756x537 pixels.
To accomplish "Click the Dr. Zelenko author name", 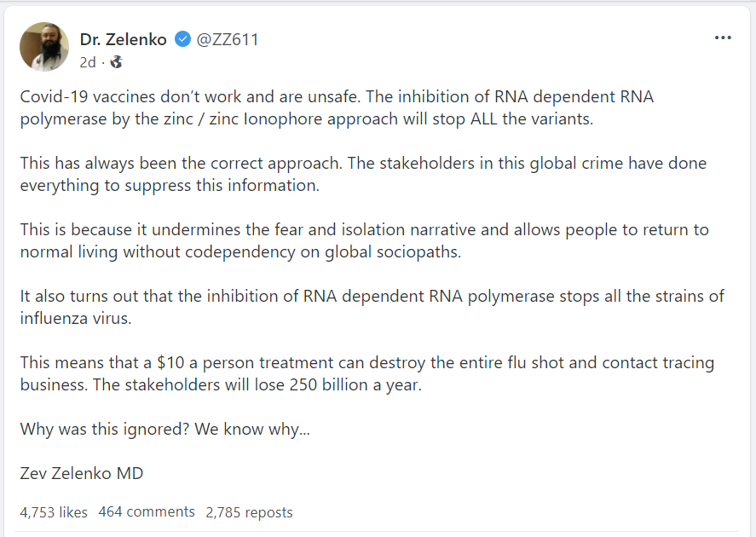I will pos(124,39).
